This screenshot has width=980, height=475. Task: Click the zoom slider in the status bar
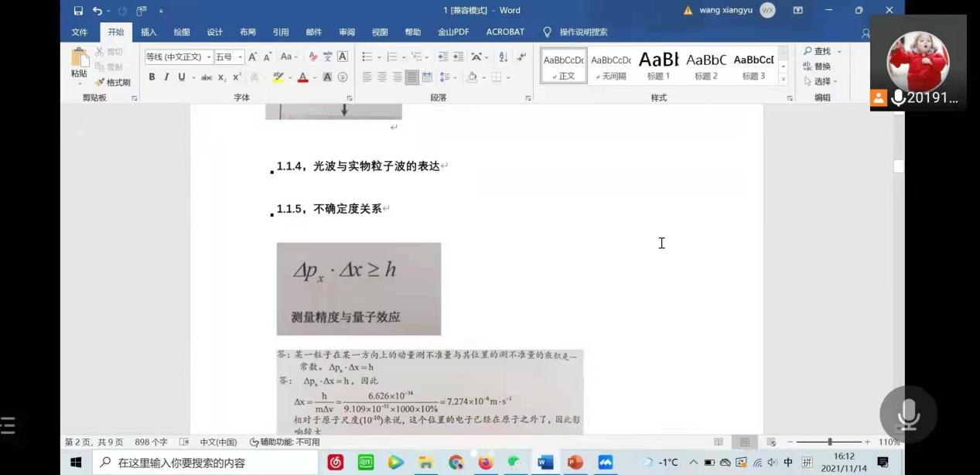(x=830, y=442)
